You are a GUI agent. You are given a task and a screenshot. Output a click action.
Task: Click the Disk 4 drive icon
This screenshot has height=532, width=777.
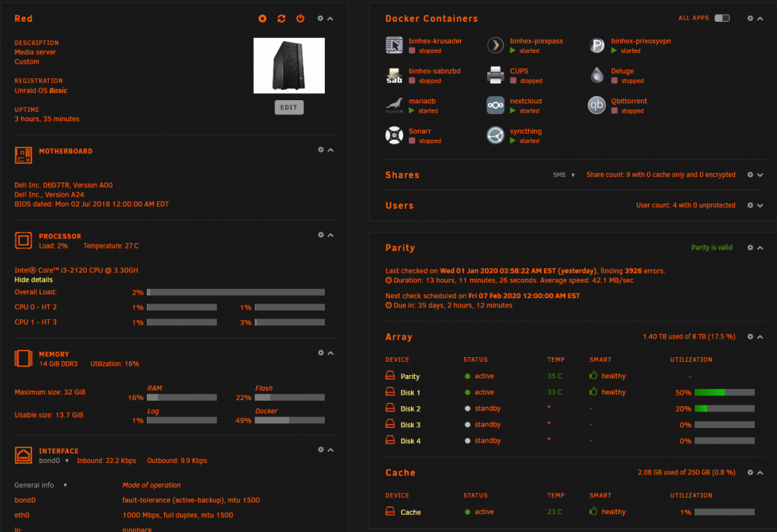point(390,440)
